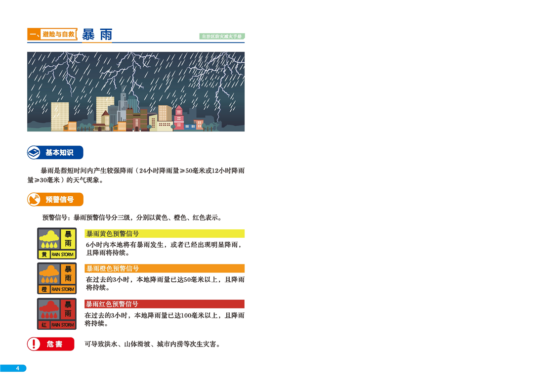The image size is (545, 392).
Task: Click the green 自治区防灾减灾手册 header label
Action: point(222,37)
